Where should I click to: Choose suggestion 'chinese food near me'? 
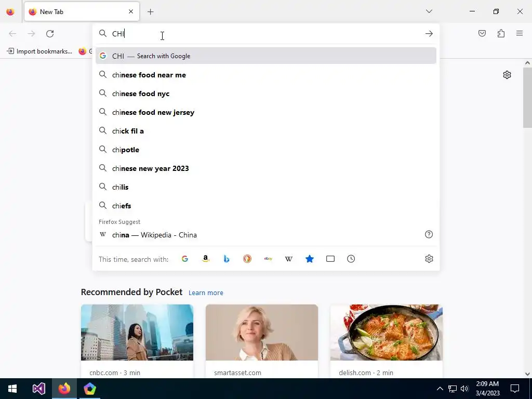point(265,75)
